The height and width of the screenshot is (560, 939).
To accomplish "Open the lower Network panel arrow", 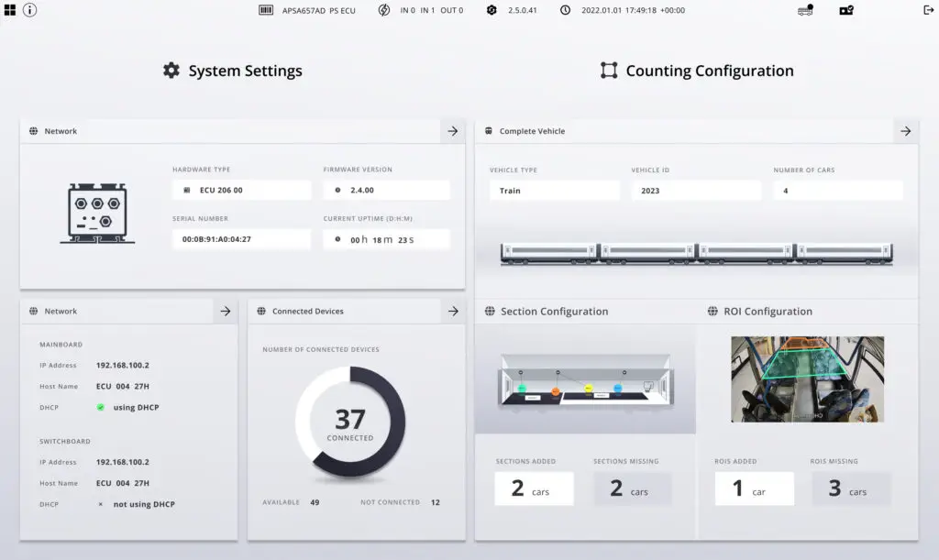I will (x=226, y=312).
